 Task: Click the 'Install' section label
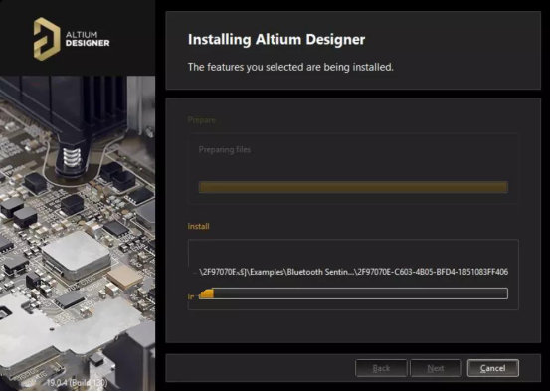pos(199,227)
